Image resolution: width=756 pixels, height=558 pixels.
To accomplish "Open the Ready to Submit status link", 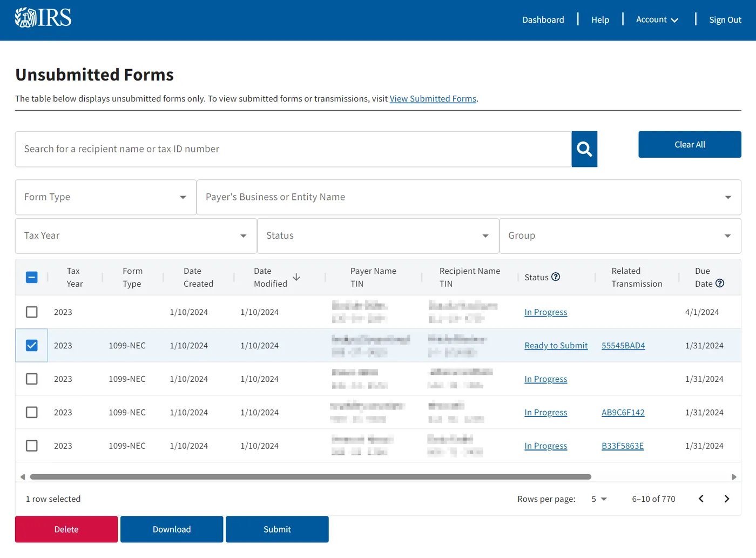I will pyautogui.click(x=556, y=346).
